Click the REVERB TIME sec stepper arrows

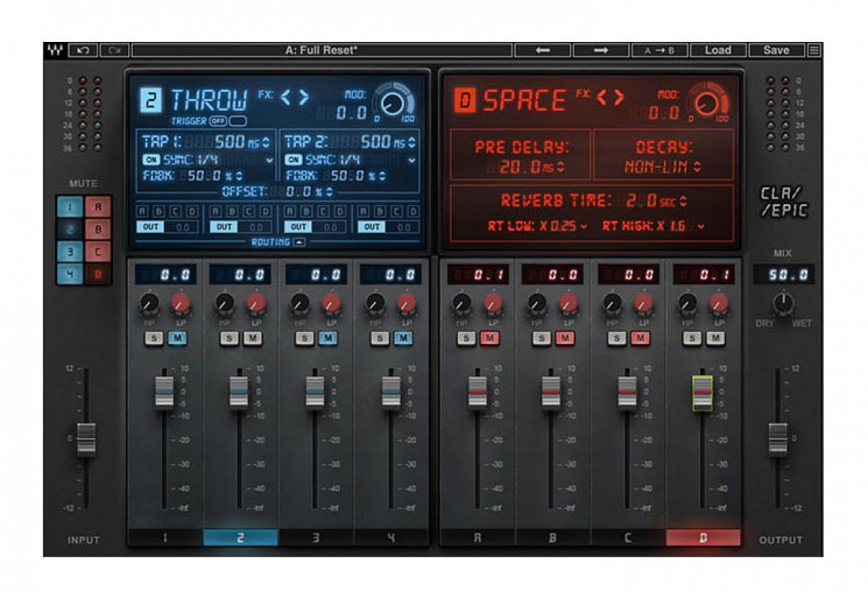tap(683, 201)
